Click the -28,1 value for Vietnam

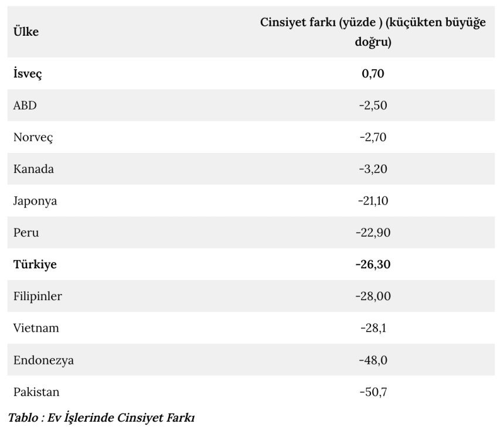pos(373,328)
